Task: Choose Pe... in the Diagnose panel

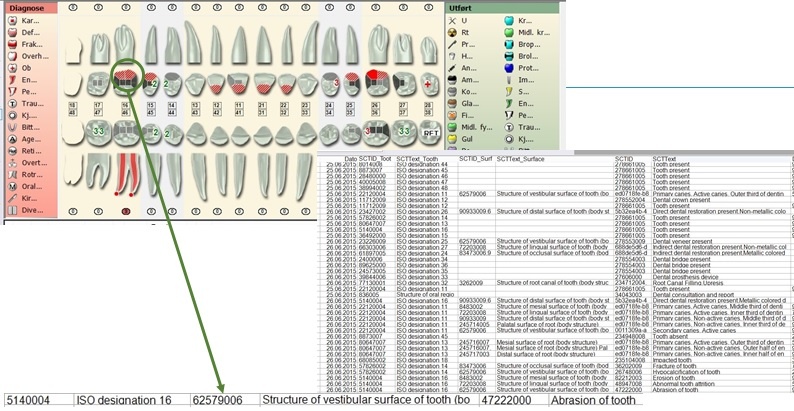Action: tap(13, 92)
